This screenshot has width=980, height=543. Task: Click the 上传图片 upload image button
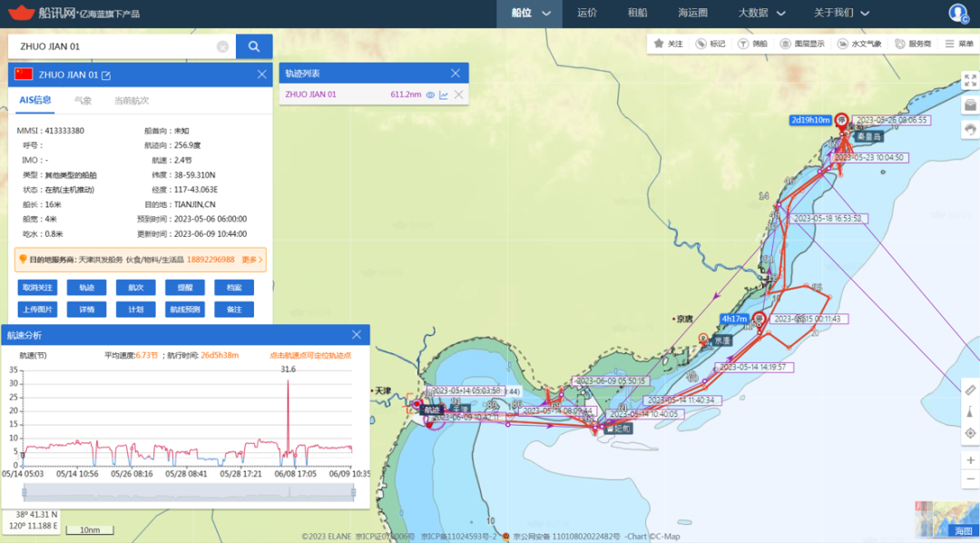click(x=37, y=310)
